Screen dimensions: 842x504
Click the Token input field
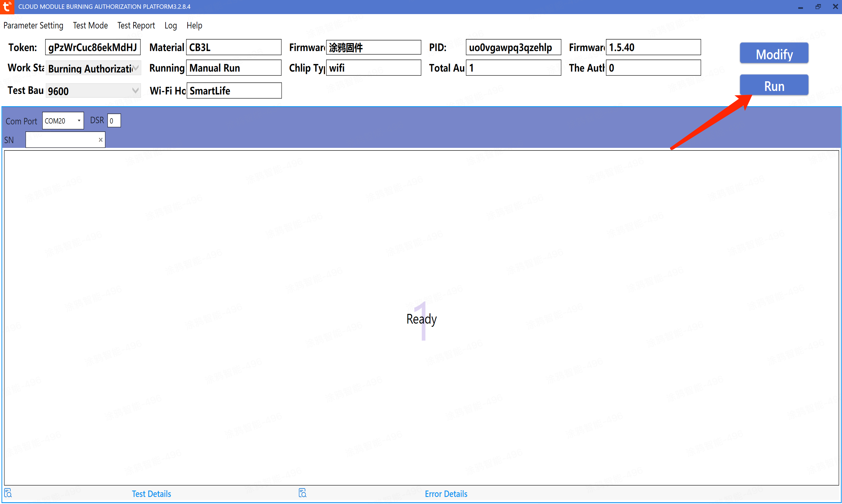(92, 47)
